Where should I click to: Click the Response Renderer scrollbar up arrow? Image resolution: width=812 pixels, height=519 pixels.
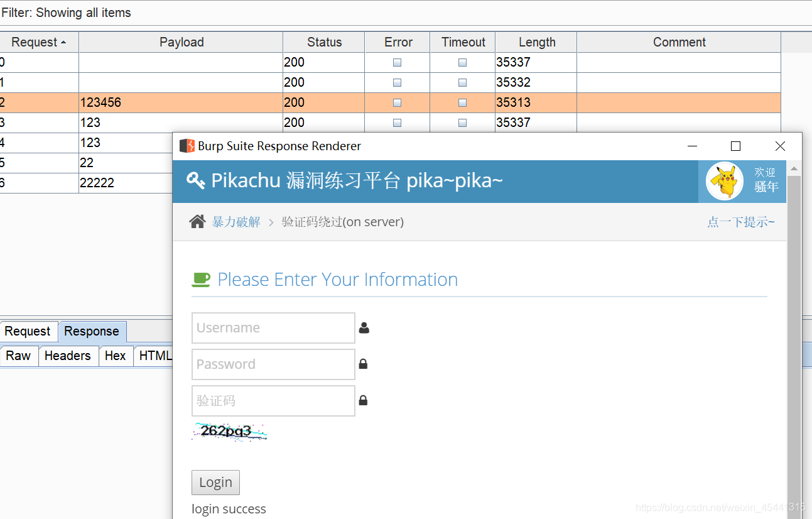(x=794, y=168)
